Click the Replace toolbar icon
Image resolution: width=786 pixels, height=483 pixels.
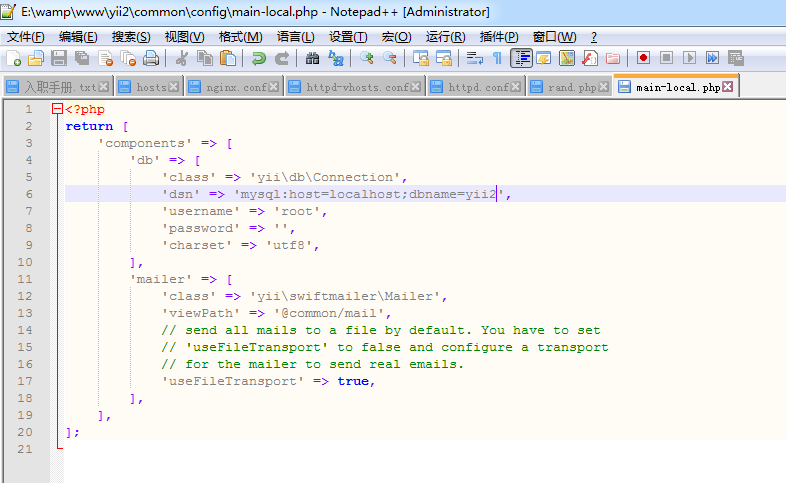tap(336, 58)
